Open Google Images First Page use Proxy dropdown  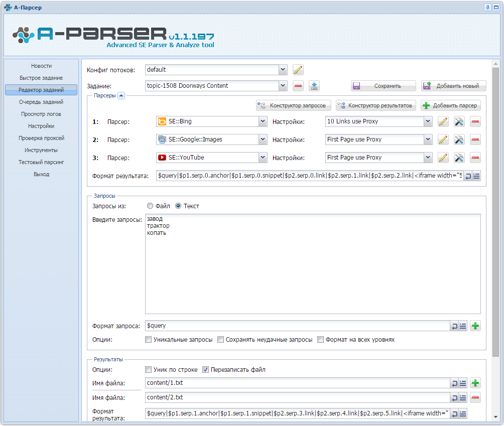coord(428,139)
